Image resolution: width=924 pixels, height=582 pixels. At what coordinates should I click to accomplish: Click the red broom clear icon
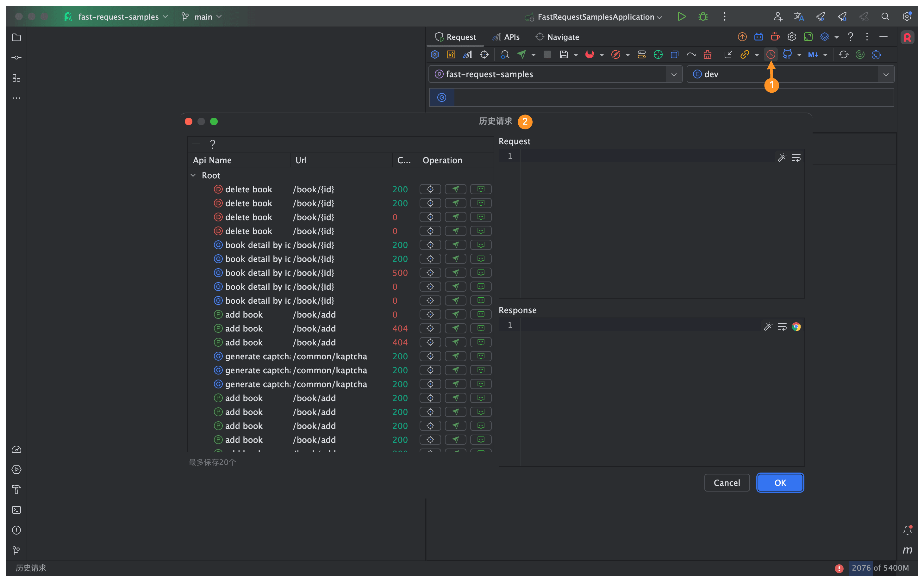[x=707, y=54]
